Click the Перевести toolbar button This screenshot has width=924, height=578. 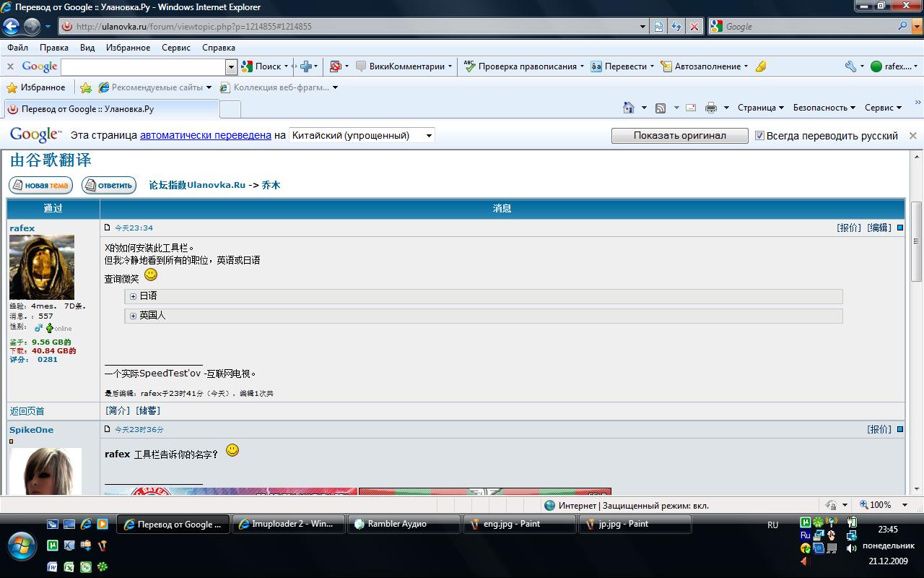(x=621, y=66)
